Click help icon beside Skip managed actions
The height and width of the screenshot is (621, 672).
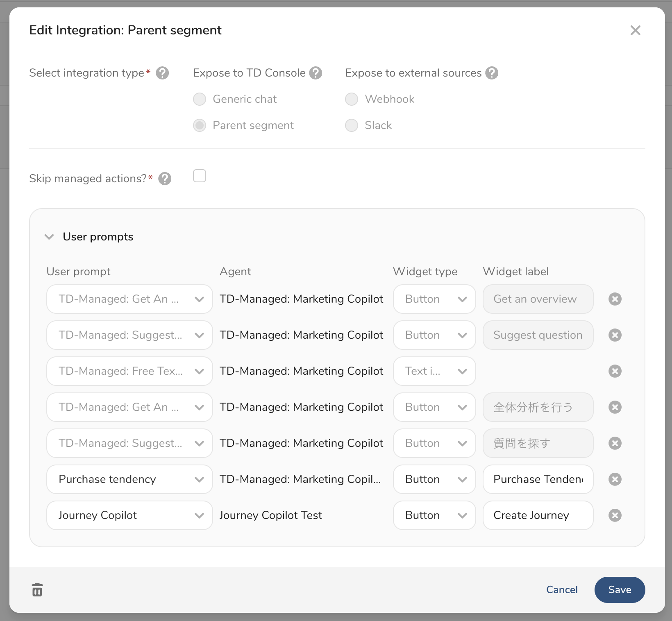pos(165,179)
